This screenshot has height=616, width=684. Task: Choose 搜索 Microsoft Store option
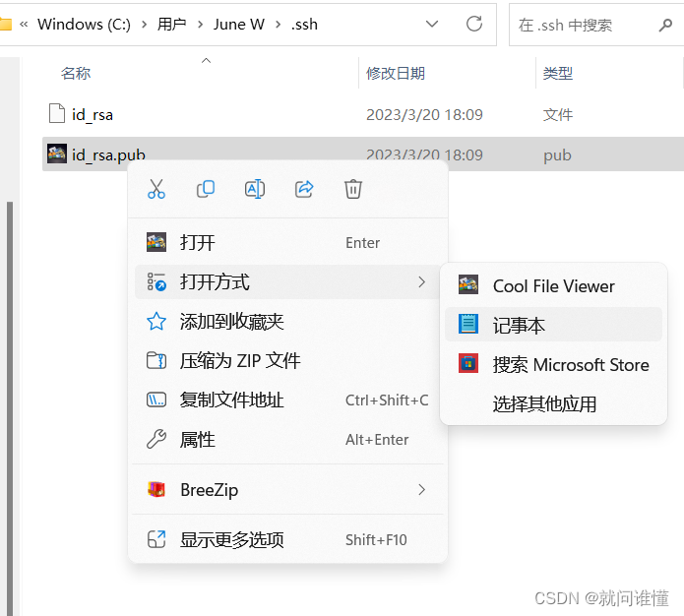553,364
